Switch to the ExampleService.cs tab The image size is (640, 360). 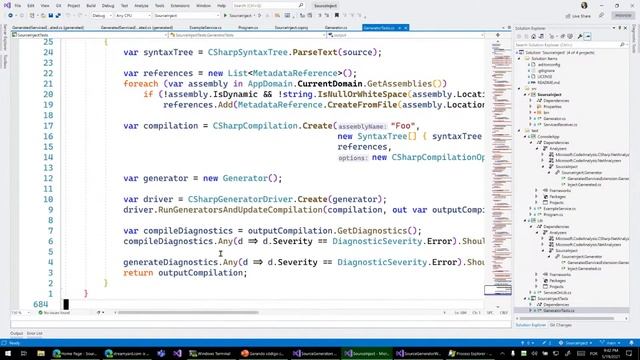click(206, 28)
